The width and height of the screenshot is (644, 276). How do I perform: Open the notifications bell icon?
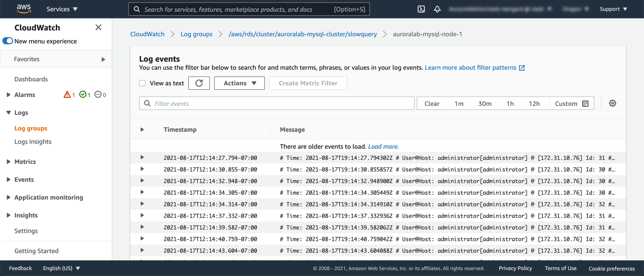(x=437, y=9)
